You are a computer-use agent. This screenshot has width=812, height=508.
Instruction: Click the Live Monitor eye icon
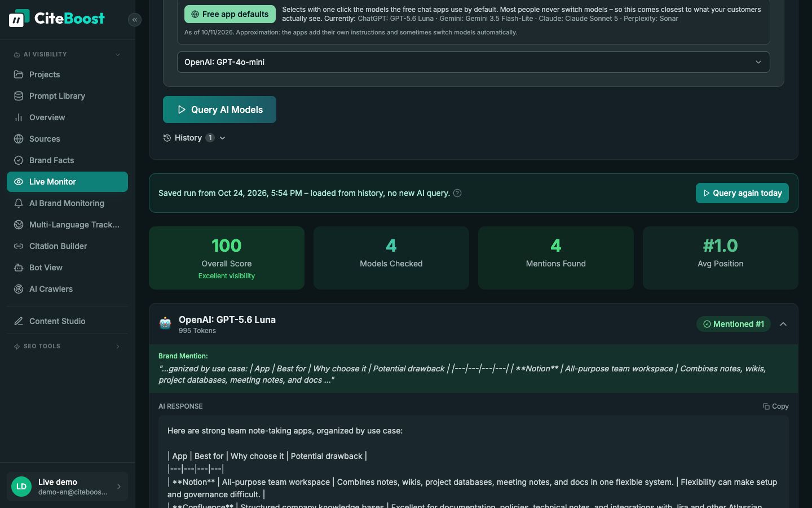pos(19,182)
